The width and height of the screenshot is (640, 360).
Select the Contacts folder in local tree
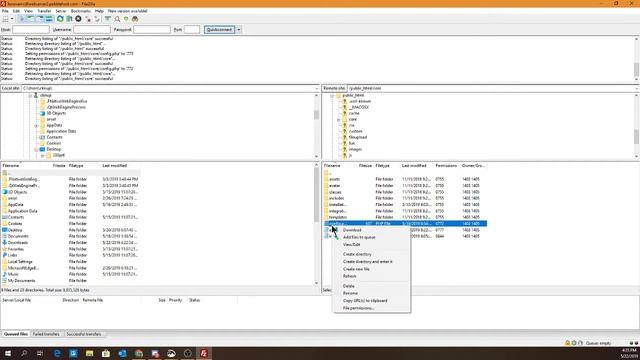[x=54, y=138]
